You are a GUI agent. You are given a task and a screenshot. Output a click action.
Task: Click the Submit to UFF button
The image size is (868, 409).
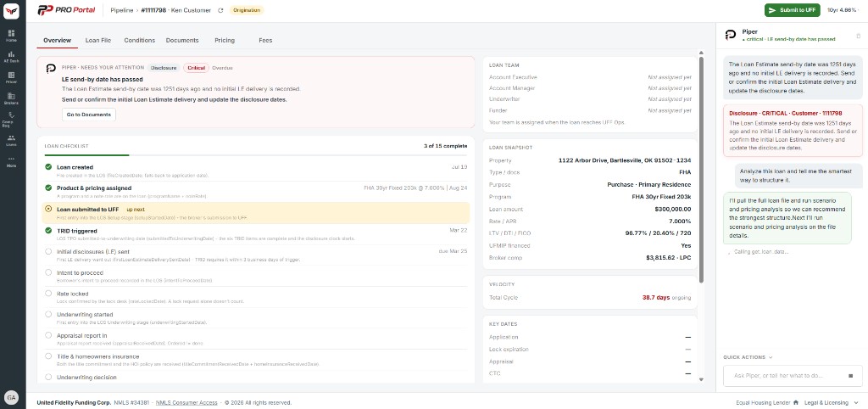(x=793, y=10)
